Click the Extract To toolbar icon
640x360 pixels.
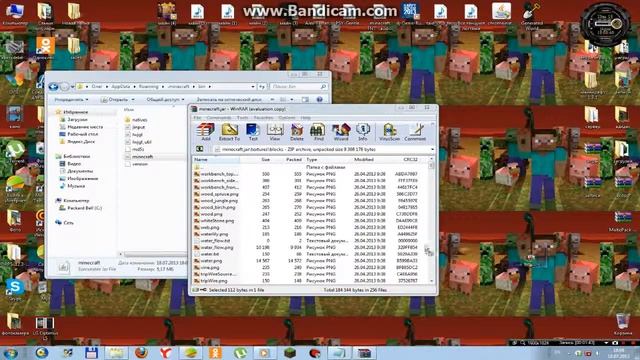click(229, 132)
